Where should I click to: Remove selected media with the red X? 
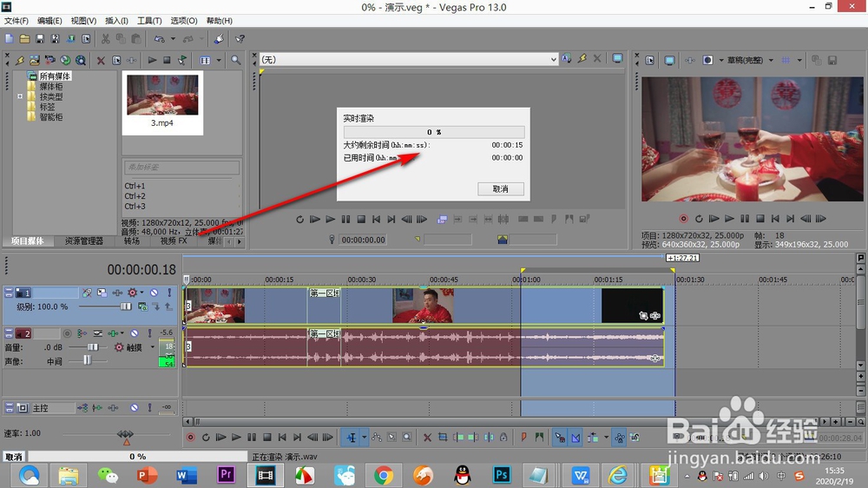coord(101,61)
